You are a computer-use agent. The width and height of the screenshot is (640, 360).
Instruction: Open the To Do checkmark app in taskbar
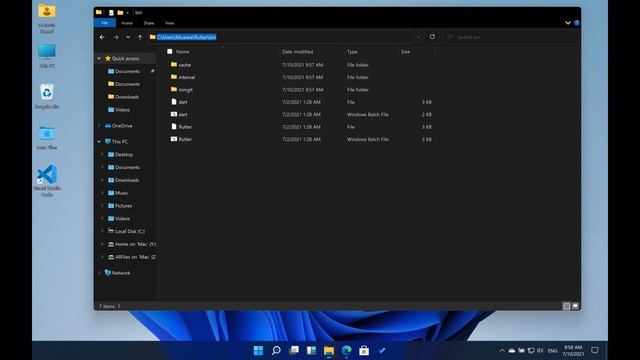click(x=382, y=350)
